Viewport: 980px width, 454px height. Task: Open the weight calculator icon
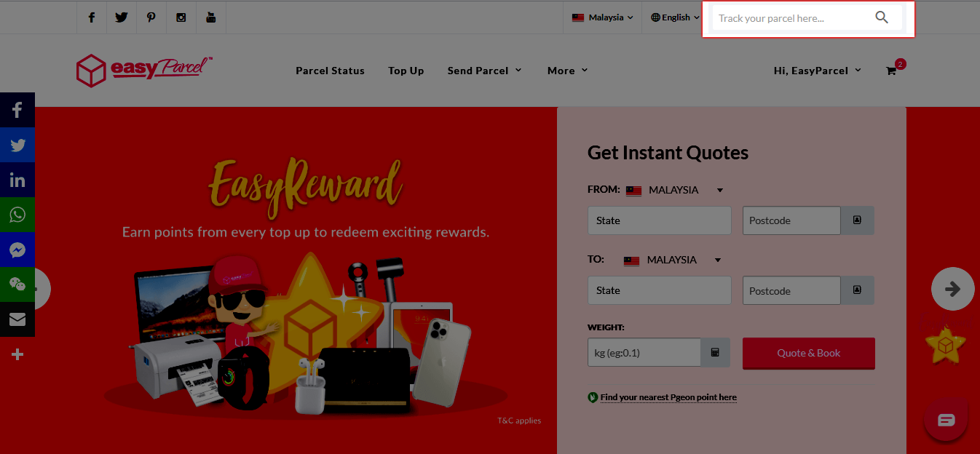715,352
